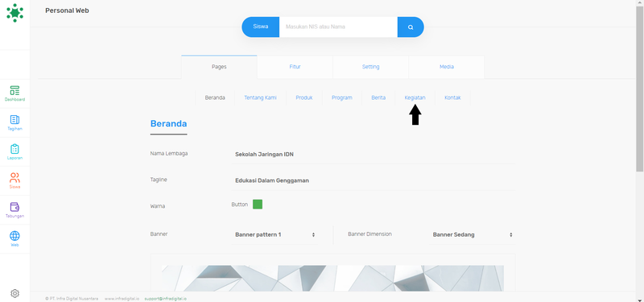Click the search magnifier button
The height and width of the screenshot is (302, 644).
pos(411,27)
